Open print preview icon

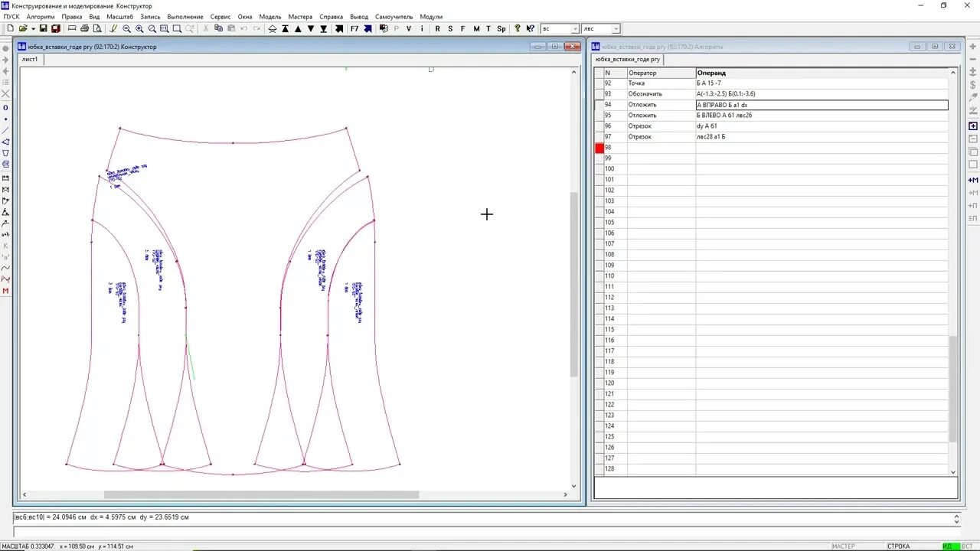pyautogui.click(x=96, y=28)
